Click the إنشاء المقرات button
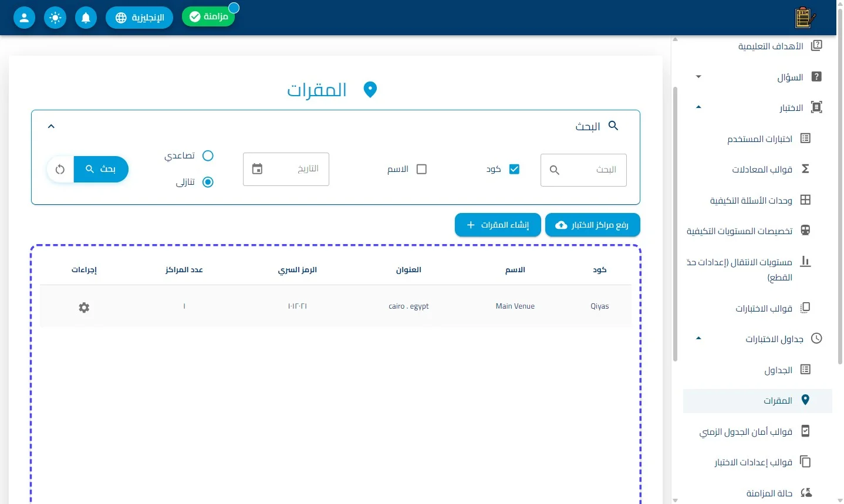This screenshot has height=504, width=844. [x=498, y=225]
